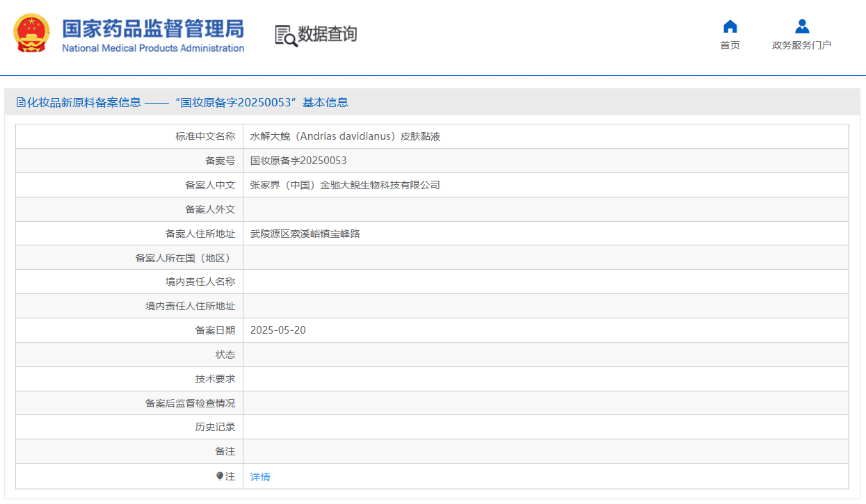Click the 境内责任人住所地址 label
Viewport: 866px width, 504px height.
(191, 306)
